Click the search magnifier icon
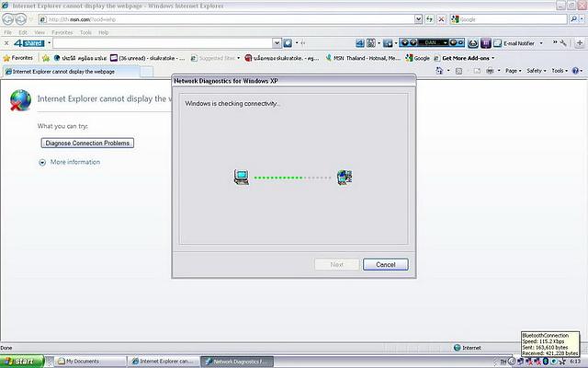 point(573,19)
